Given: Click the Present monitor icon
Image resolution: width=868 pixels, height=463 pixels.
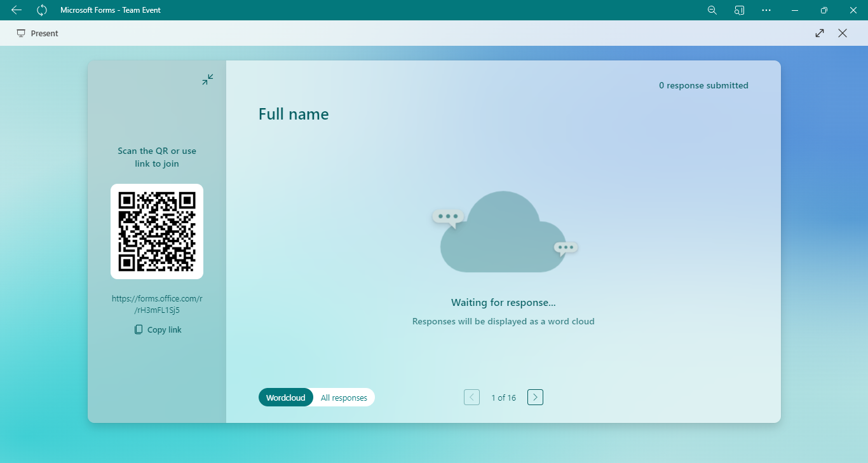Looking at the screenshot, I should [21, 33].
